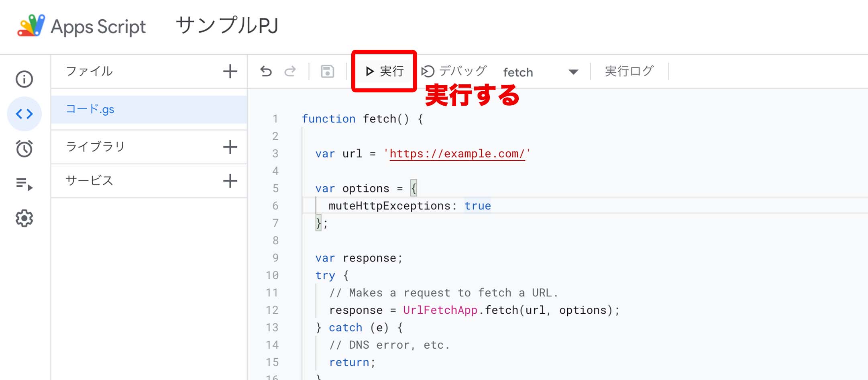
Task: Click the https://example.com/ URL string
Action: click(457, 153)
